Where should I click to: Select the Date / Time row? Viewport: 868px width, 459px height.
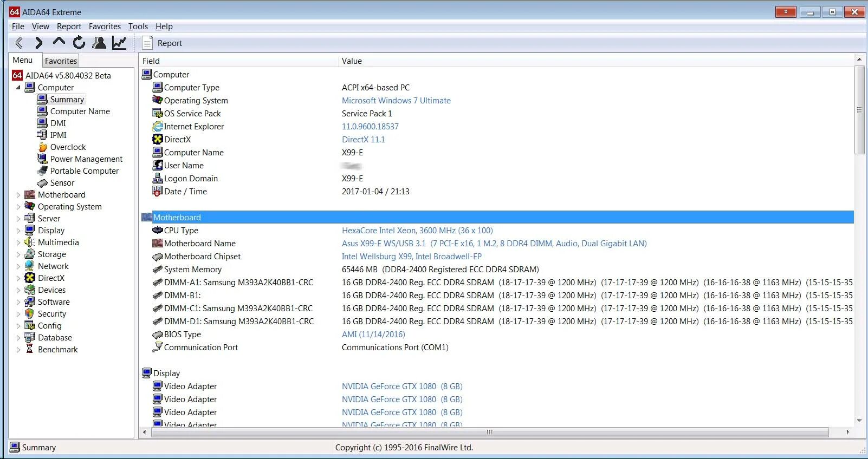497,192
